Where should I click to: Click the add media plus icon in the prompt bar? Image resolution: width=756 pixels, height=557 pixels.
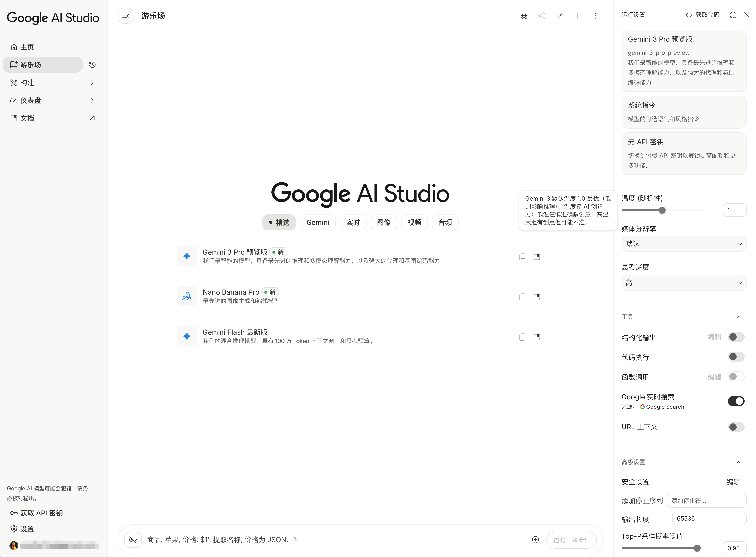535,539
